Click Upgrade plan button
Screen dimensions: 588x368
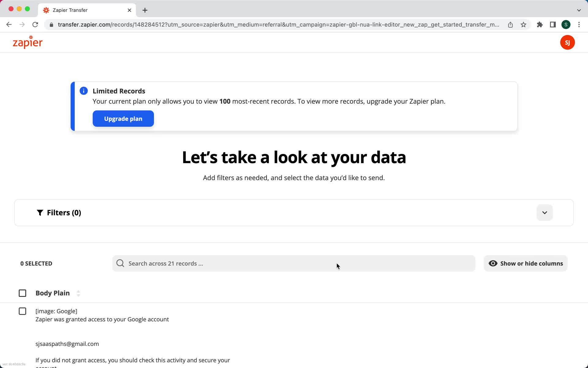click(x=123, y=119)
